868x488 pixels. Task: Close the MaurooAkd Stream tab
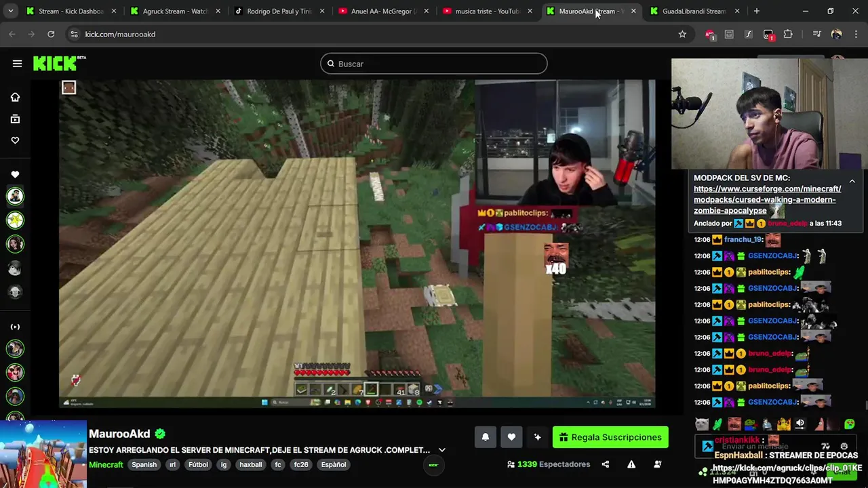(x=633, y=12)
